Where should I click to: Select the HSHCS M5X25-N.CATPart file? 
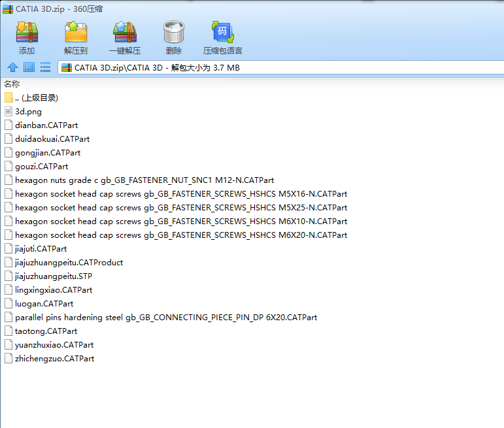181,208
